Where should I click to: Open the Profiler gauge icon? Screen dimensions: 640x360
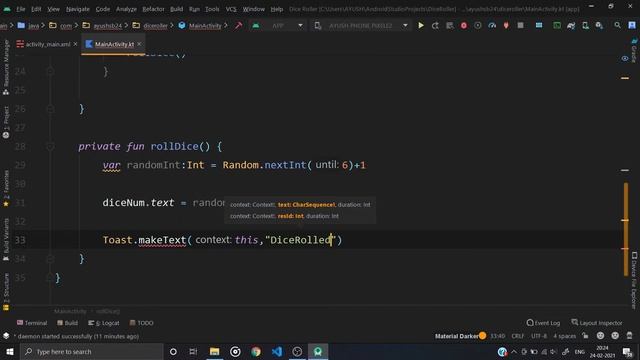point(492,25)
